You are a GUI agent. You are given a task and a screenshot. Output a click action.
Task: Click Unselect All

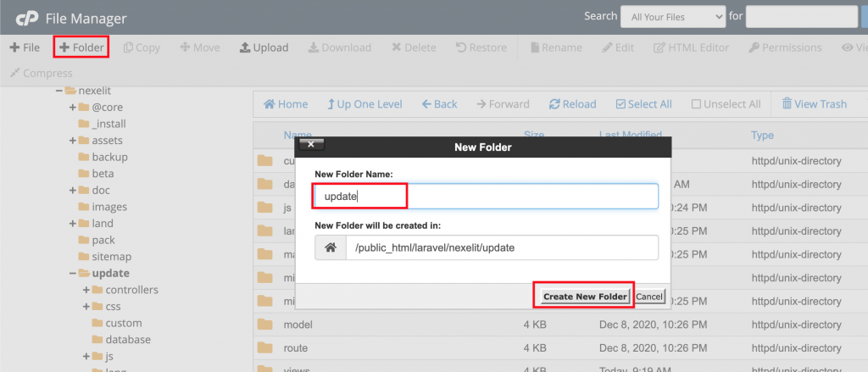(726, 104)
